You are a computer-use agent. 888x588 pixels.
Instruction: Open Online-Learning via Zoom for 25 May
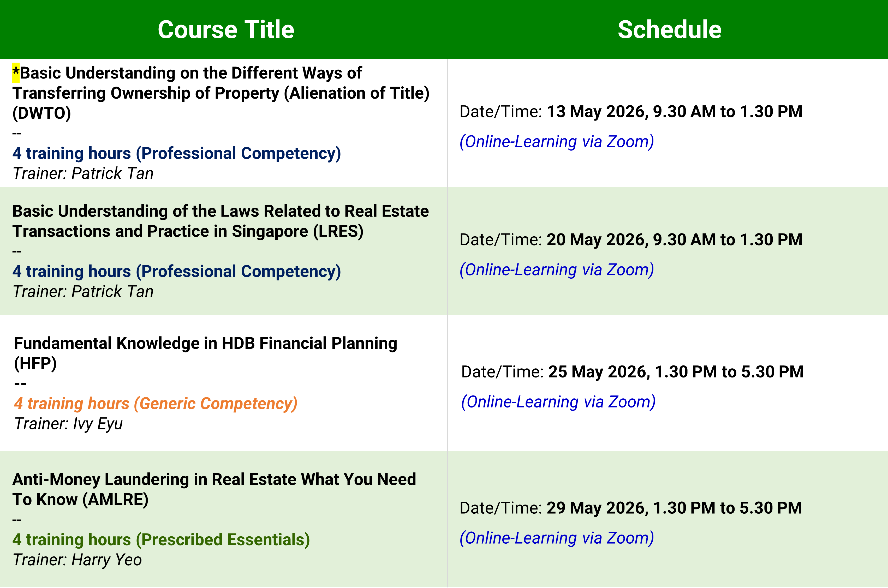point(558,402)
